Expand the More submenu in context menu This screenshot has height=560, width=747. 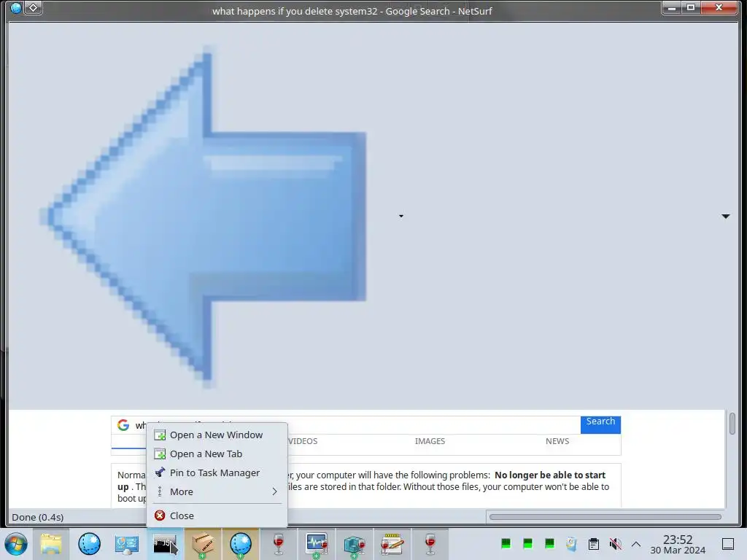tap(217, 491)
